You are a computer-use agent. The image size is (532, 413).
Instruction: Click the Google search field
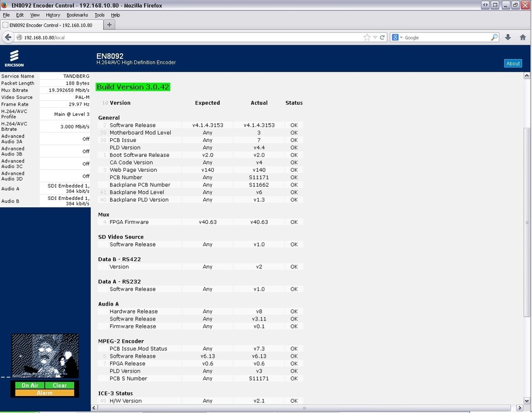(x=446, y=37)
